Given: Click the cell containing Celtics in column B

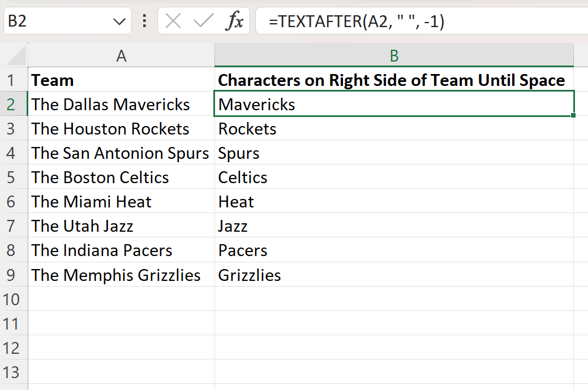Looking at the screenshot, I should [x=394, y=177].
